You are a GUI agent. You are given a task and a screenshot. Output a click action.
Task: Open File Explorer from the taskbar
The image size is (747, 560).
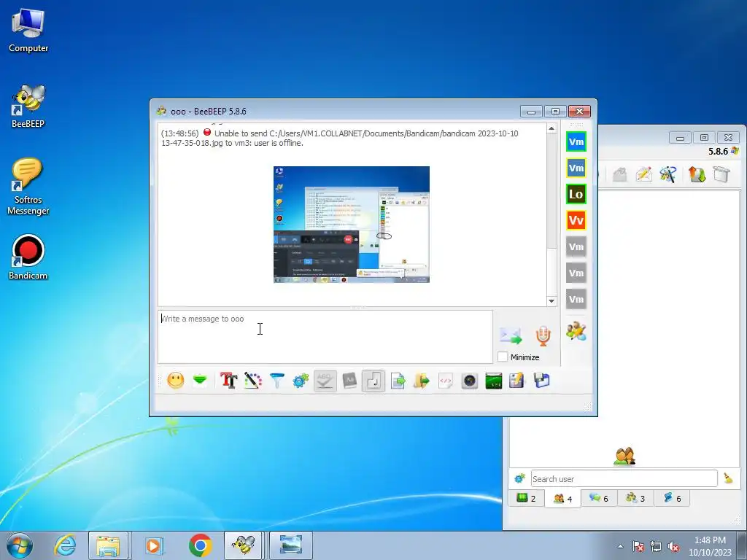(x=108, y=545)
